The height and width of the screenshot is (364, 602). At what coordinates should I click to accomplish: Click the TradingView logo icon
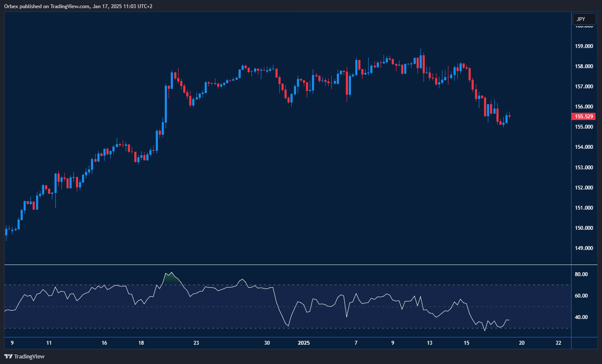point(8,356)
